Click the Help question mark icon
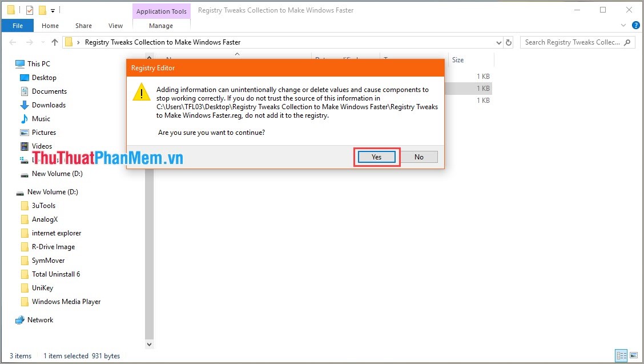Viewport: 644px width, 364px height. click(x=635, y=25)
